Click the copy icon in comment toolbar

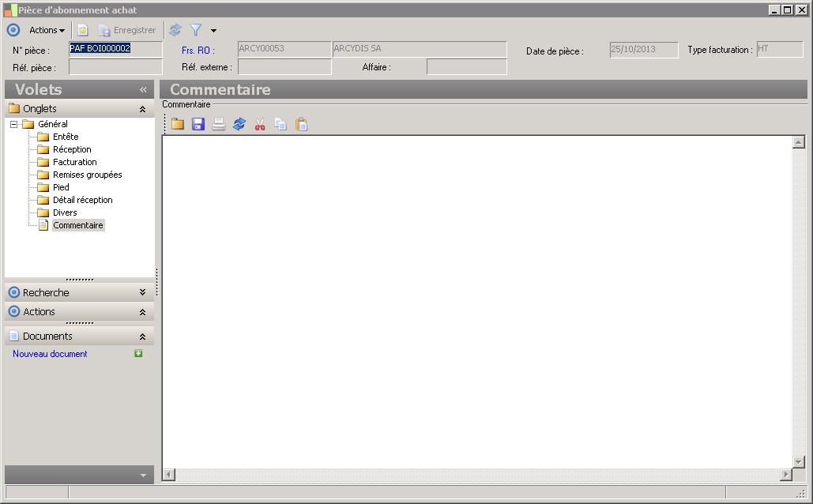point(280,124)
